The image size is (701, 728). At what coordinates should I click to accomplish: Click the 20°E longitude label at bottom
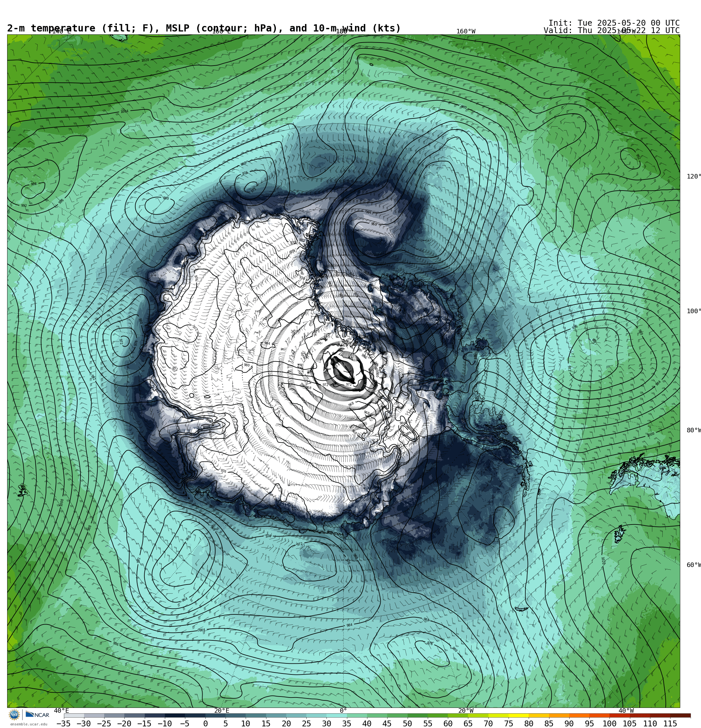pos(221,710)
